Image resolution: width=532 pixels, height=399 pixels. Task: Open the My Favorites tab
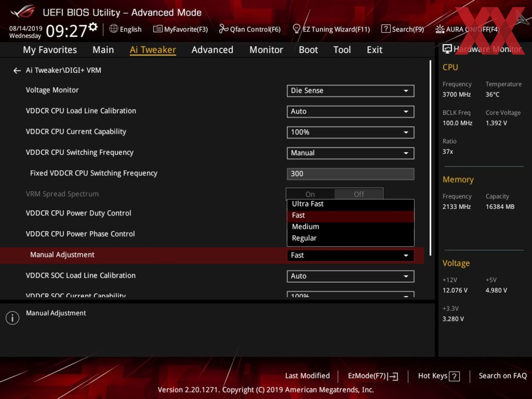[50, 50]
